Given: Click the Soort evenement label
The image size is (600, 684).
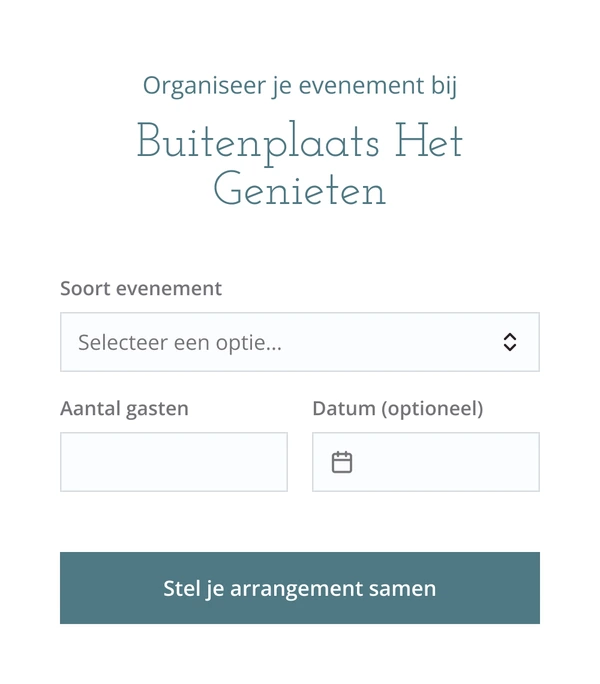Looking at the screenshot, I should click(x=141, y=288).
